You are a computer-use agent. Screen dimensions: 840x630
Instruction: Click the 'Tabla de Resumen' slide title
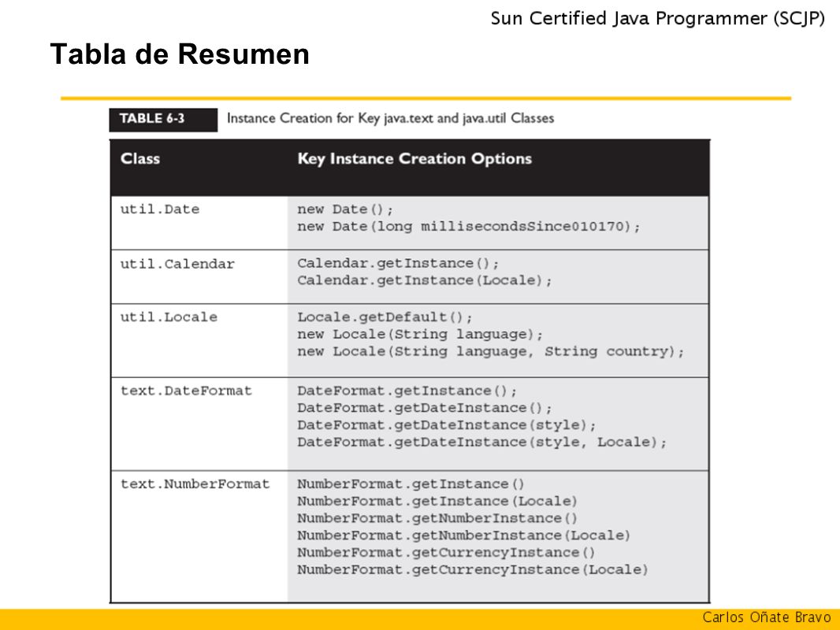coord(180,54)
